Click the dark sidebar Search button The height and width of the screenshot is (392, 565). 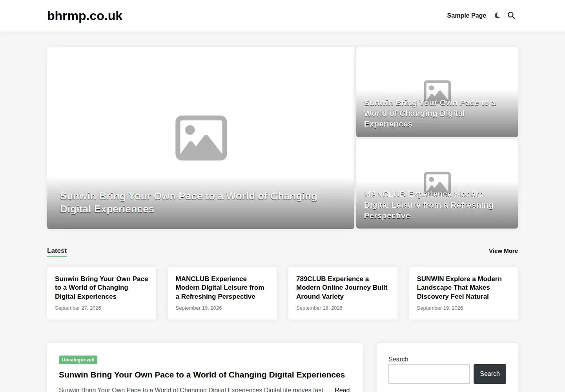point(490,374)
